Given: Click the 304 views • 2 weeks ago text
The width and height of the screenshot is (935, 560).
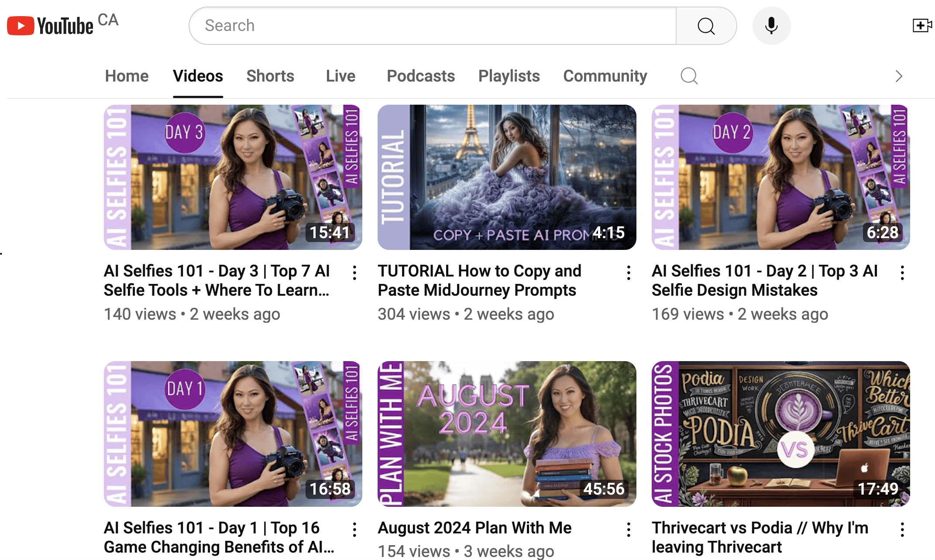Looking at the screenshot, I should point(466,314).
